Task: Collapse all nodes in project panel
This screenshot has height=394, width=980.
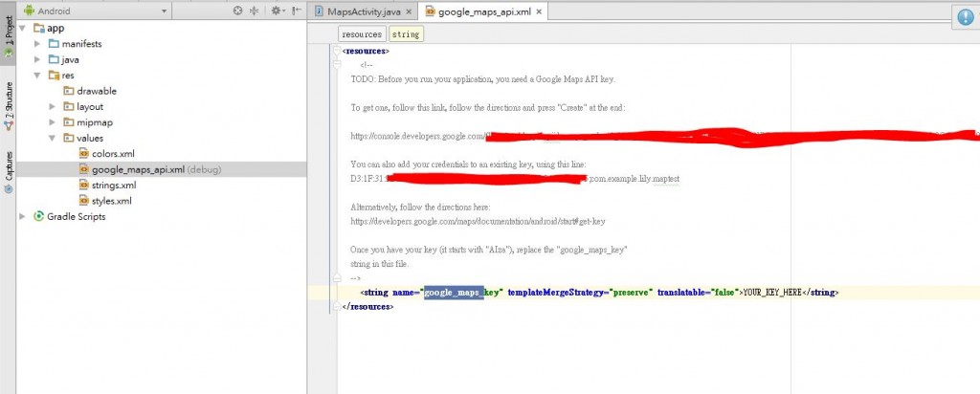Action: 255,11
